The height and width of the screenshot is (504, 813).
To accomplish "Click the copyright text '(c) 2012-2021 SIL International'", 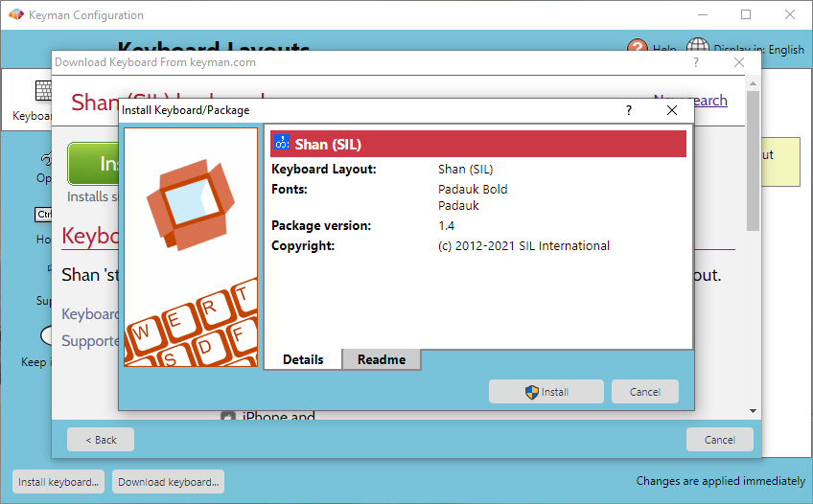I will pos(523,245).
